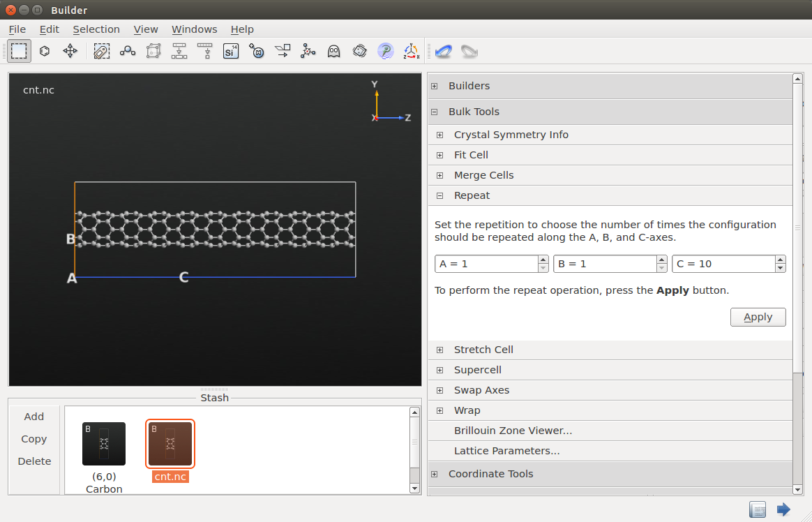
Task: Click the split bar into blocks icon
Action: [179, 51]
